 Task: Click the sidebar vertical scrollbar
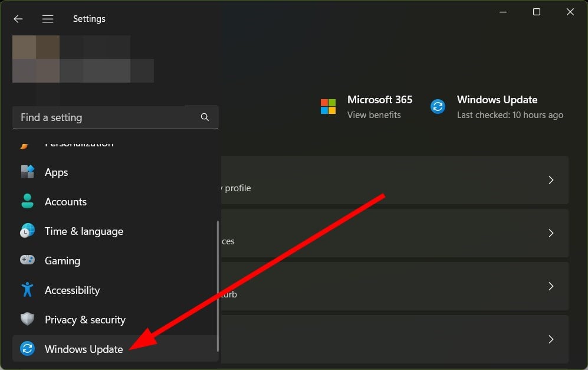coord(218,286)
